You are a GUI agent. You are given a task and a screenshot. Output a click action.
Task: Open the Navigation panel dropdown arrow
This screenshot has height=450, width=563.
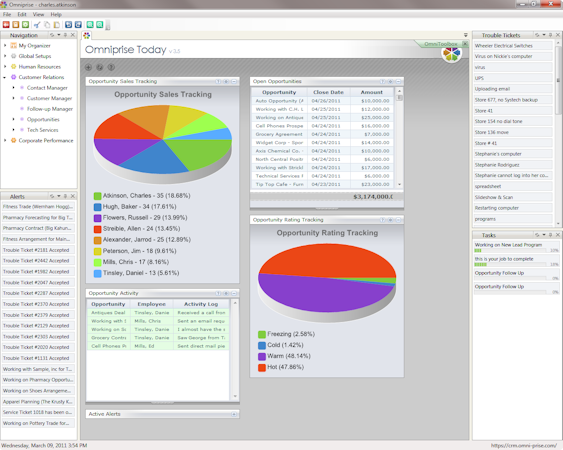click(59, 35)
